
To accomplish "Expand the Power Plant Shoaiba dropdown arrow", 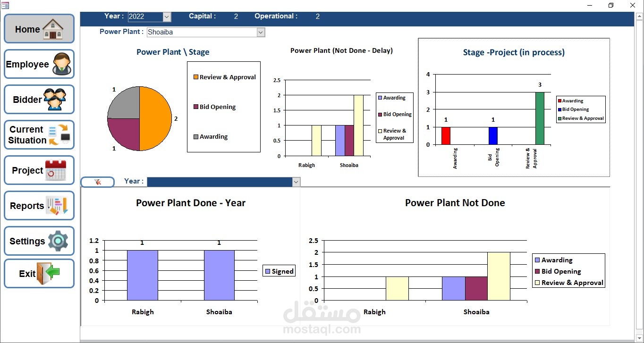I will (x=261, y=32).
